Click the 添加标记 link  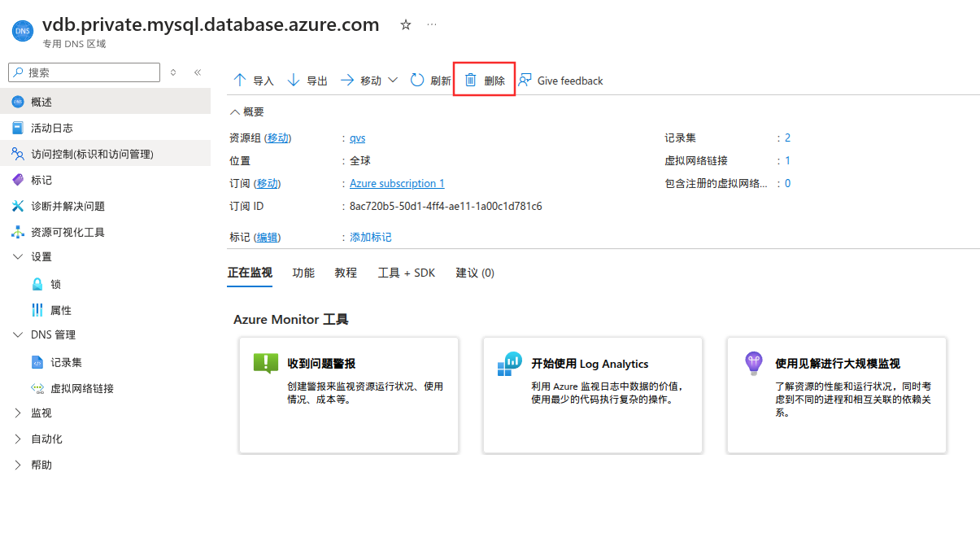[x=371, y=237]
